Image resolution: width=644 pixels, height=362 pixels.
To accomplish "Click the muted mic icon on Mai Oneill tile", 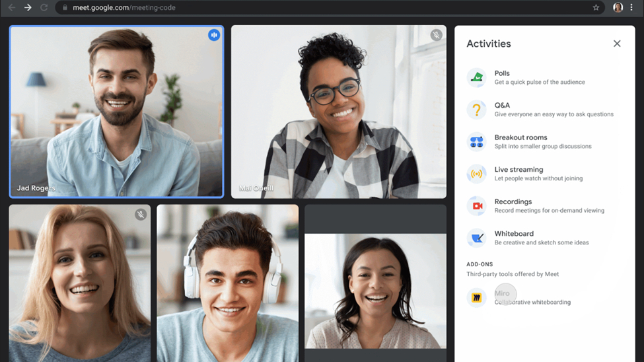I will (436, 35).
